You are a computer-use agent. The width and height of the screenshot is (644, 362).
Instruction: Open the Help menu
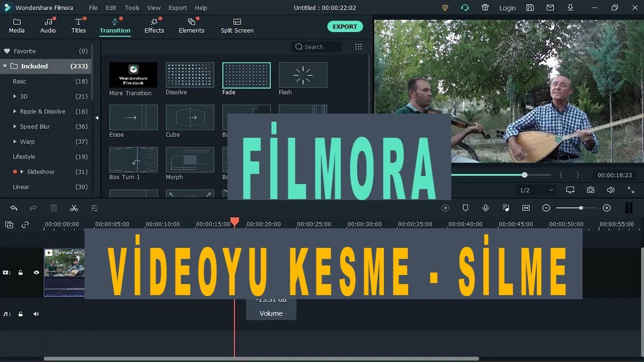[x=201, y=8]
